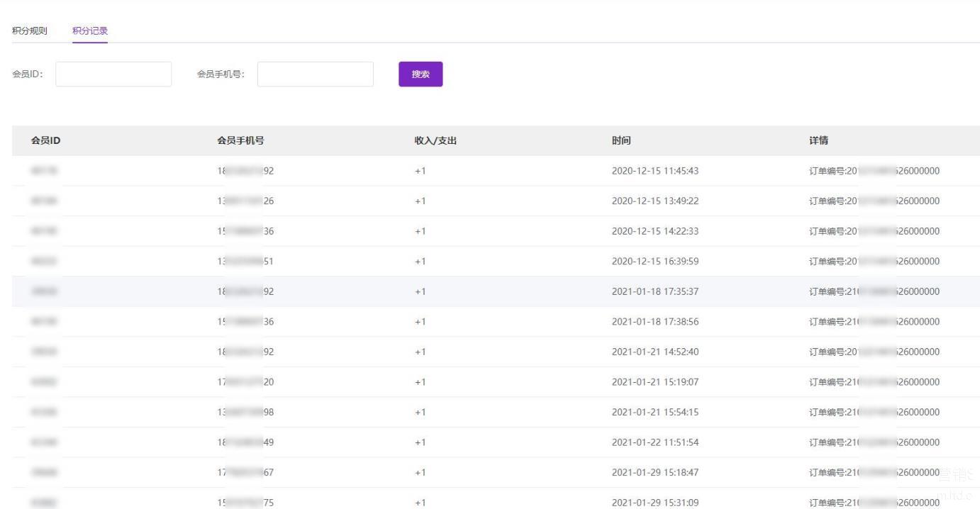
Task: Click the 2021-01-18 17:35:37 time entry
Action: pyautogui.click(x=655, y=291)
